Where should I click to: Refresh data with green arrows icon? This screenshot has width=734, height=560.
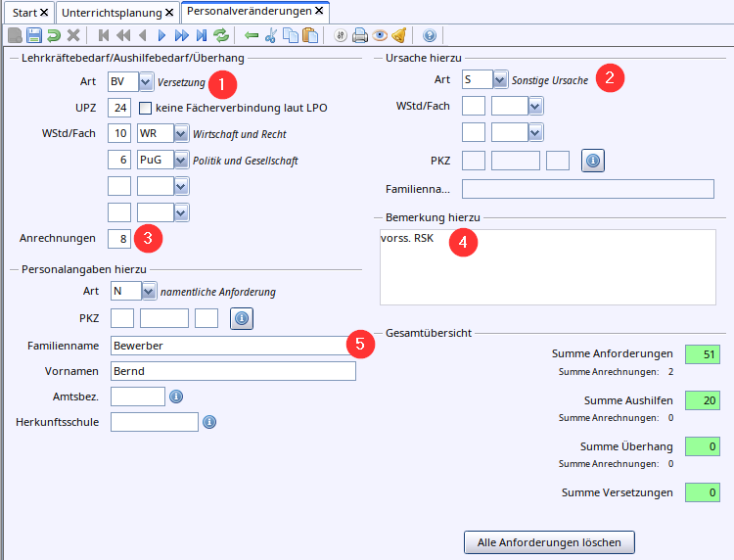221,35
